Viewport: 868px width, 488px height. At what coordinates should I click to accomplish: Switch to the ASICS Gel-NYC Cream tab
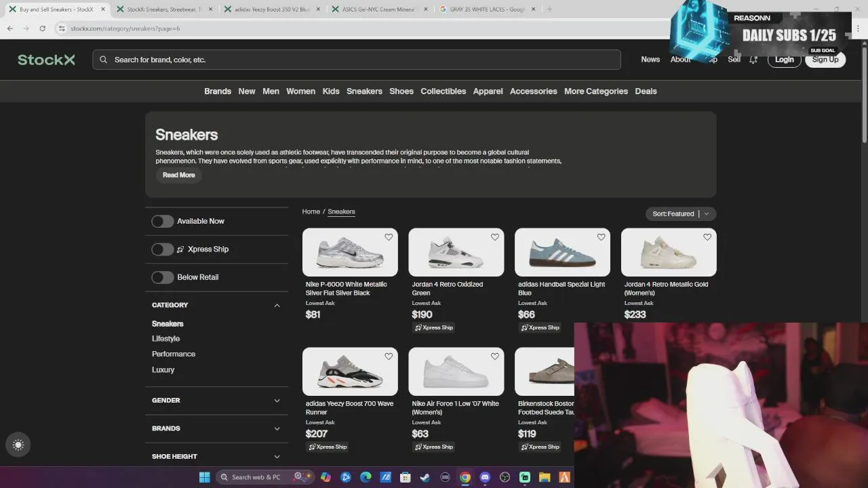point(378,9)
